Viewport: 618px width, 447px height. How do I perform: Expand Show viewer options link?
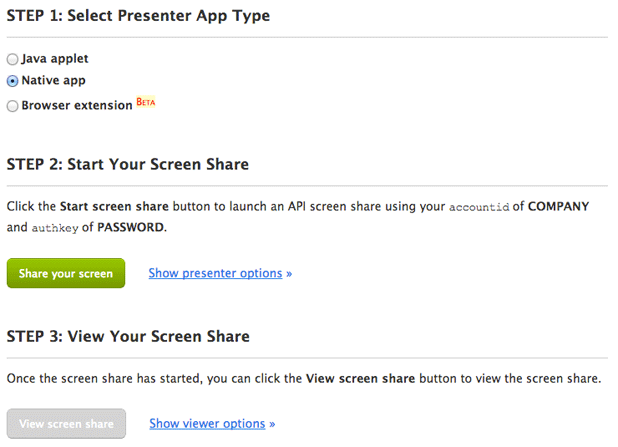[x=207, y=424]
